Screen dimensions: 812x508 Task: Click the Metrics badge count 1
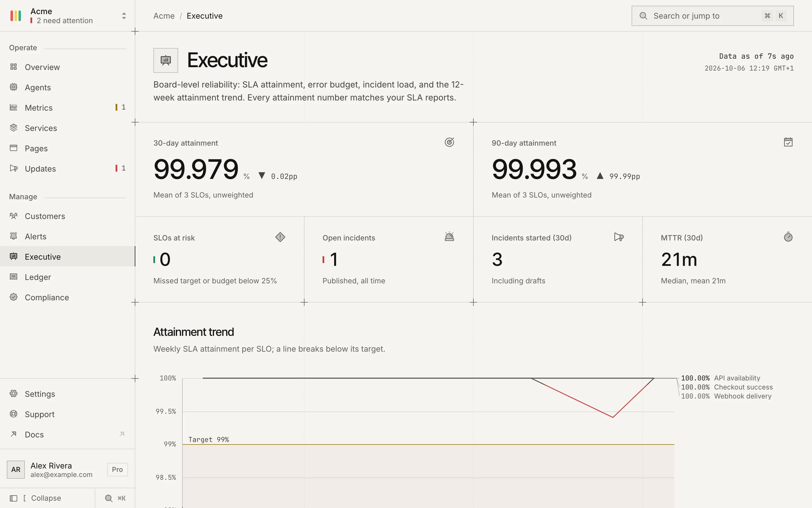[123, 107]
